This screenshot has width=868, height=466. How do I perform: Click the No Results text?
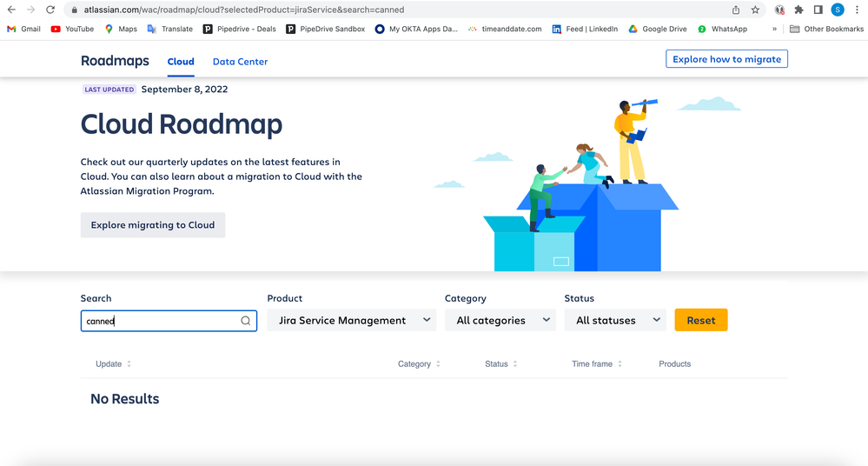point(124,399)
